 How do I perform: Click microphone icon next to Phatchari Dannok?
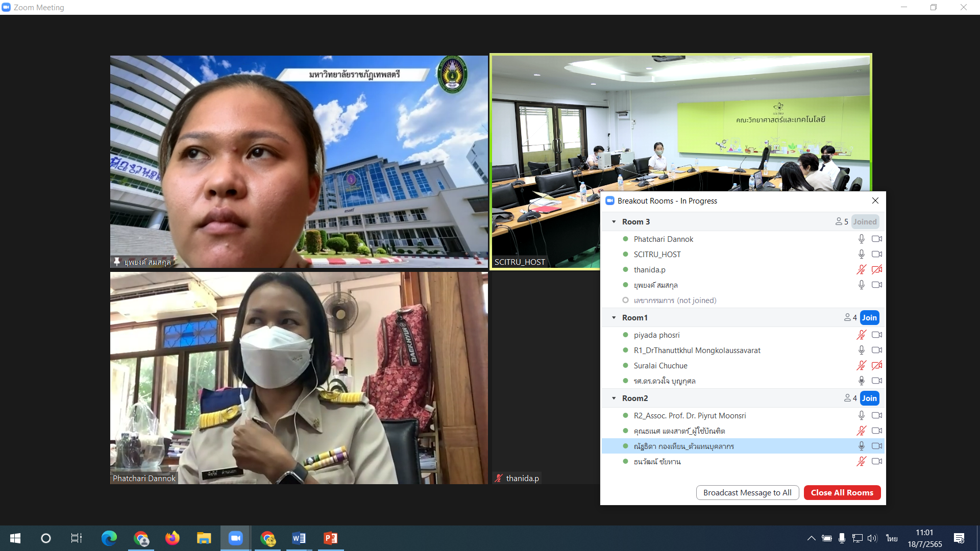[x=861, y=239]
